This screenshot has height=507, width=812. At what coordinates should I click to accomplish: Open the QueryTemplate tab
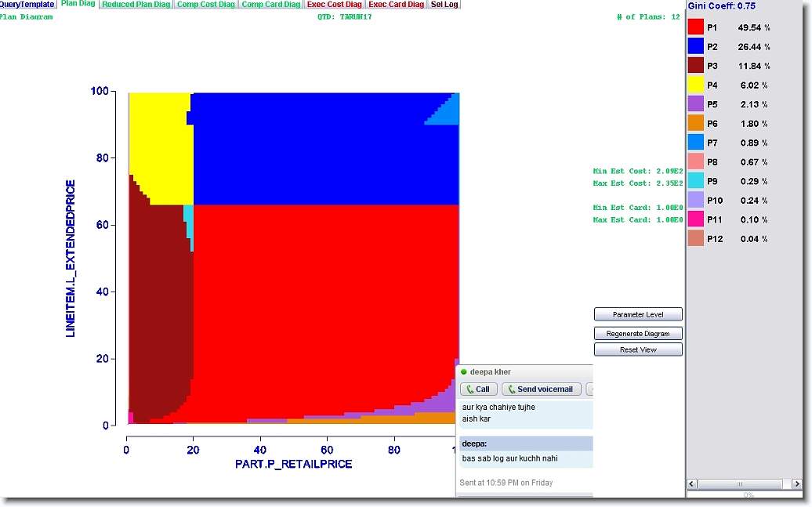[27, 5]
